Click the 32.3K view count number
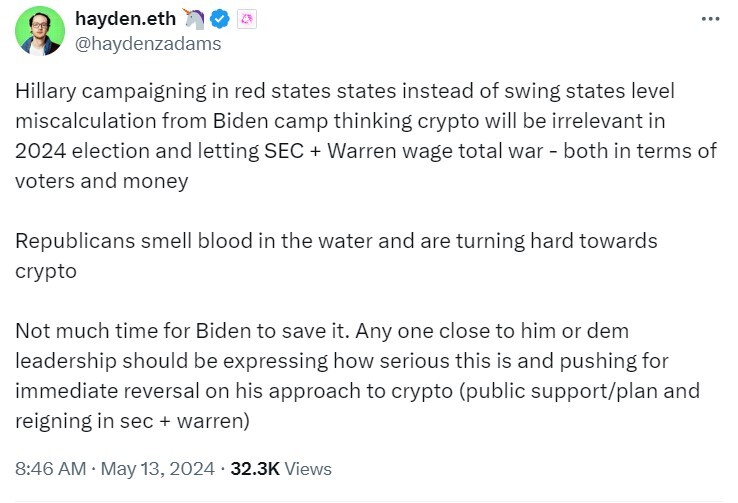This screenshot has height=503, width=738. click(x=255, y=469)
